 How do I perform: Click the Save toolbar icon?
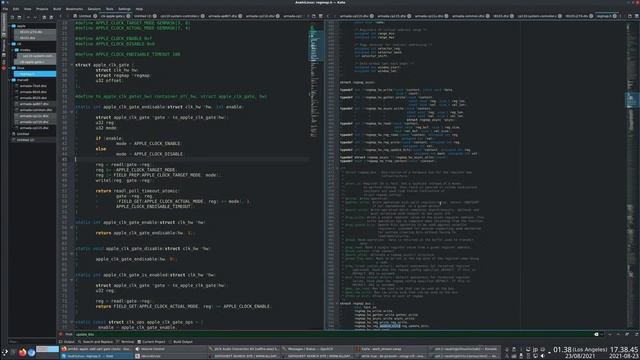point(44,17)
